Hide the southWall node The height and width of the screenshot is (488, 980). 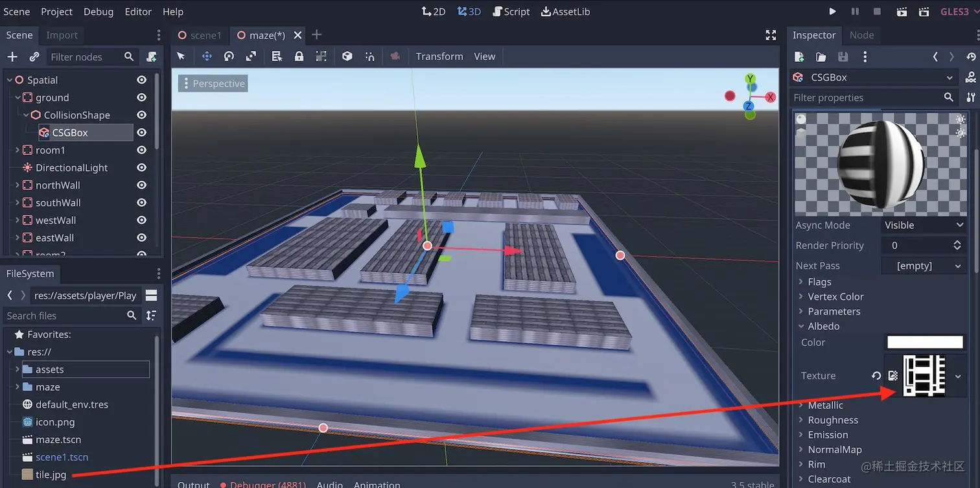tap(141, 202)
